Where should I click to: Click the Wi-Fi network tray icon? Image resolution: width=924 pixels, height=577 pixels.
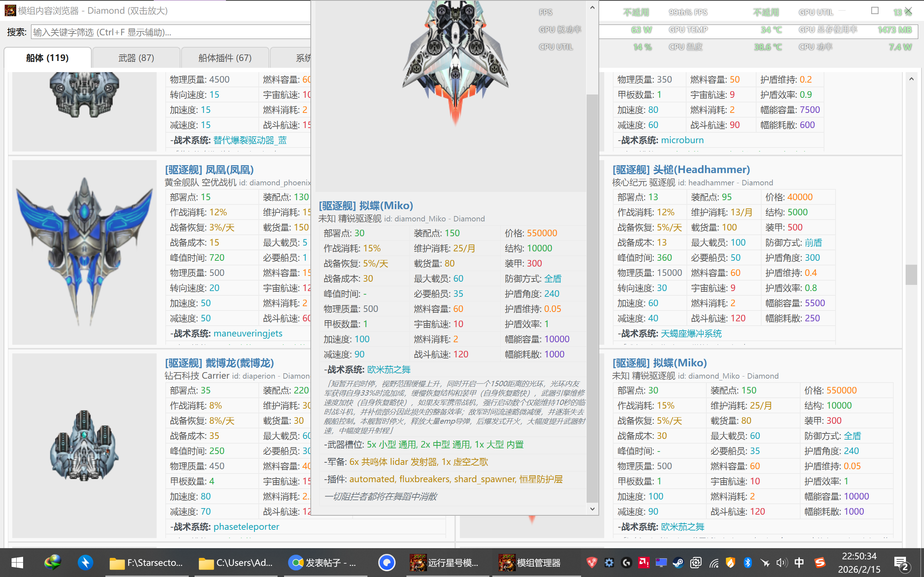(x=714, y=563)
